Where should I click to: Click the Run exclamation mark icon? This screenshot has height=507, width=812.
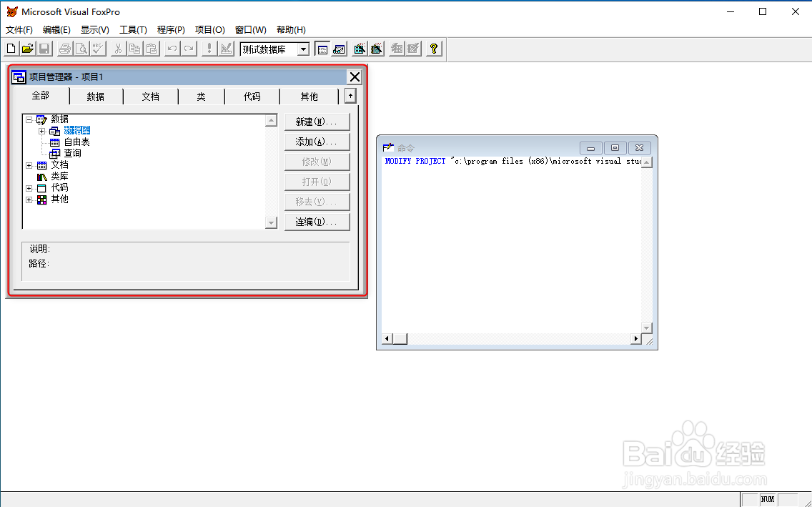pyautogui.click(x=209, y=49)
